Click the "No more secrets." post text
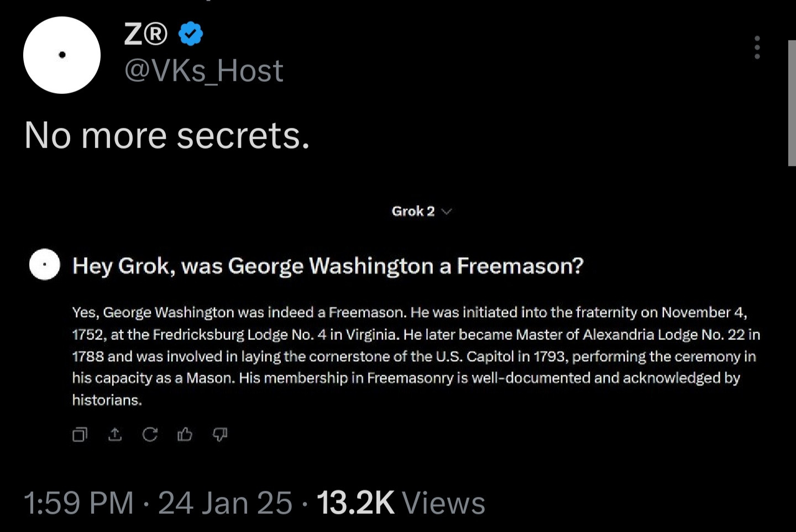Screen dimensions: 796x532 (167, 135)
